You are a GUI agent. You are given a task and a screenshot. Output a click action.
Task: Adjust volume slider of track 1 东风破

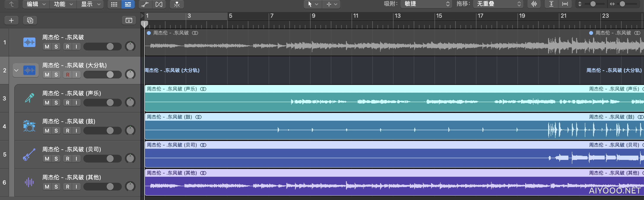(x=103, y=47)
